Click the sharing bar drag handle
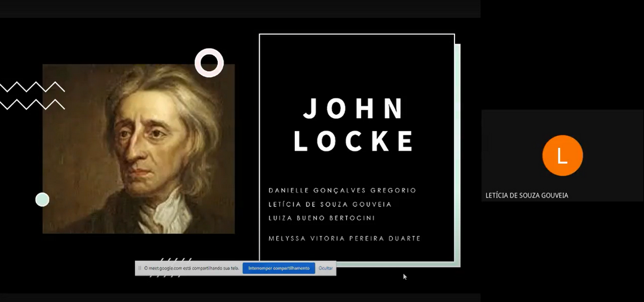This screenshot has width=644, height=302. (x=140, y=268)
